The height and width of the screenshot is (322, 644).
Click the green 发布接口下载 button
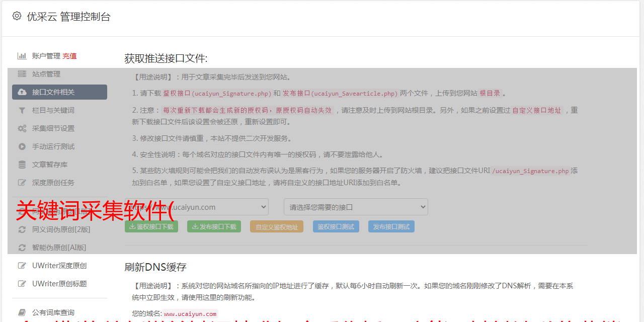click(214, 226)
